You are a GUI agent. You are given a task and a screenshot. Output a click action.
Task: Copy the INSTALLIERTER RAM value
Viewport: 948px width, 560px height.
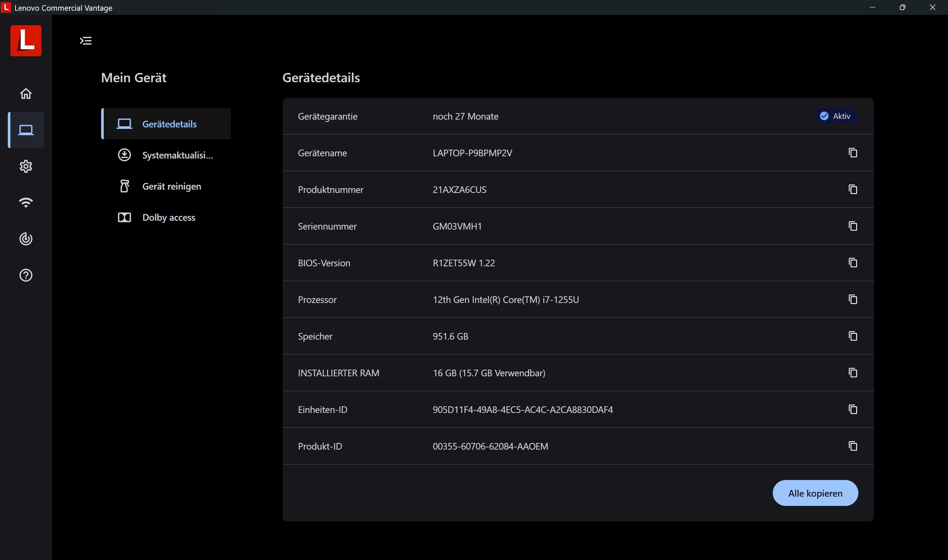[852, 373]
